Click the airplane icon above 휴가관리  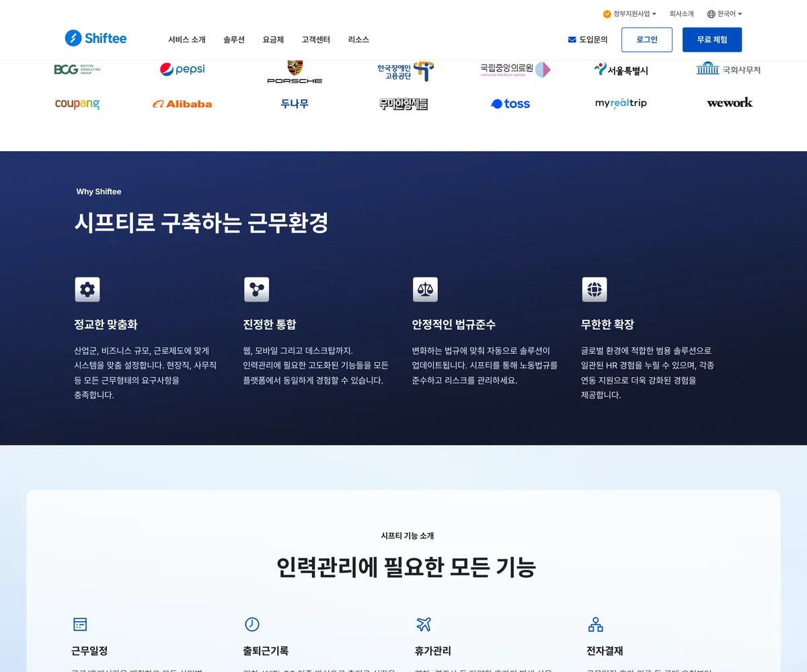coord(424,624)
